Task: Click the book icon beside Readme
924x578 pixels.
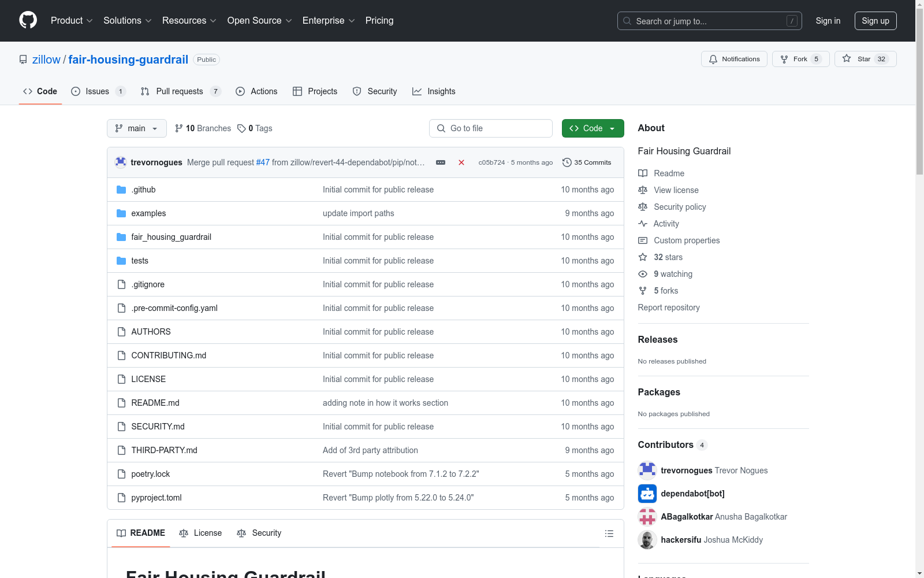Action: click(643, 173)
